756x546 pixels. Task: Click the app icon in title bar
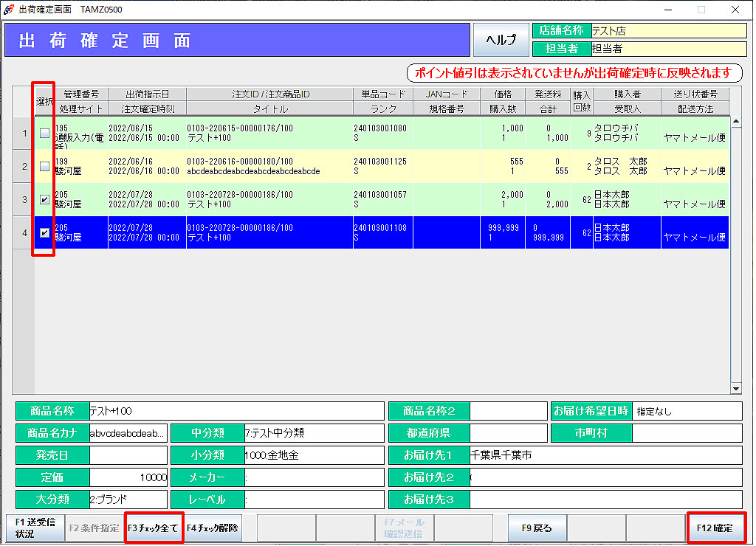(x=10, y=10)
